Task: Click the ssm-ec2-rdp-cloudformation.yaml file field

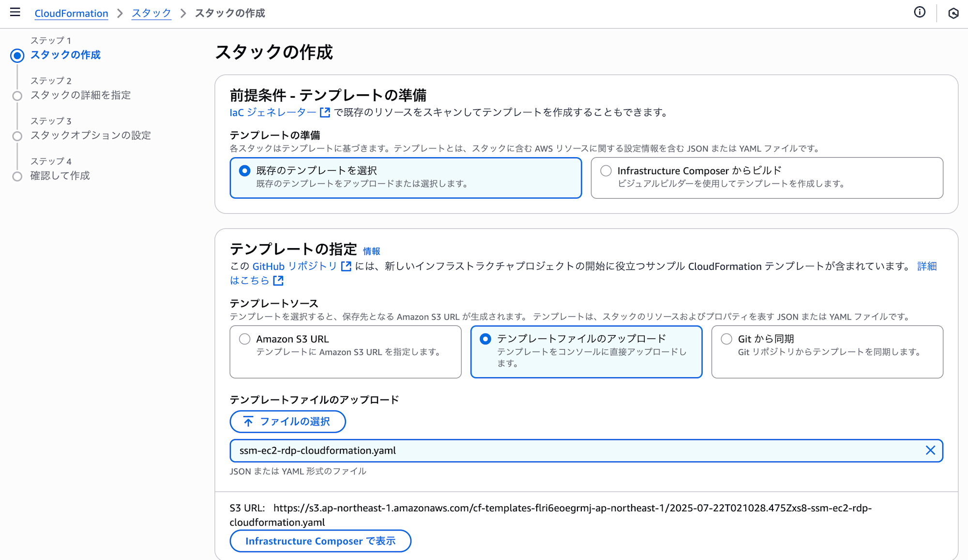Action: pyautogui.click(x=586, y=451)
